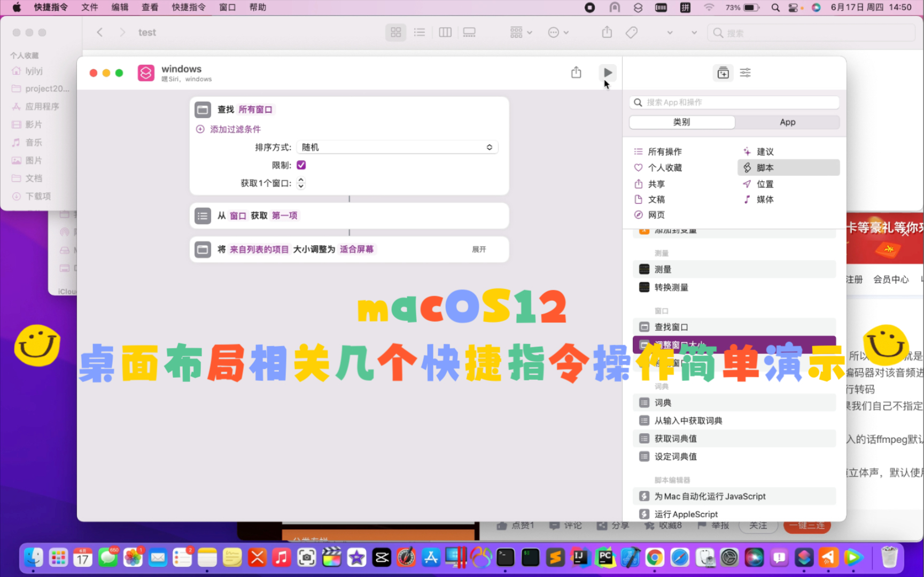Open Spotlight search from the menu bar
Screen dimensions: 924x577
point(775,7)
